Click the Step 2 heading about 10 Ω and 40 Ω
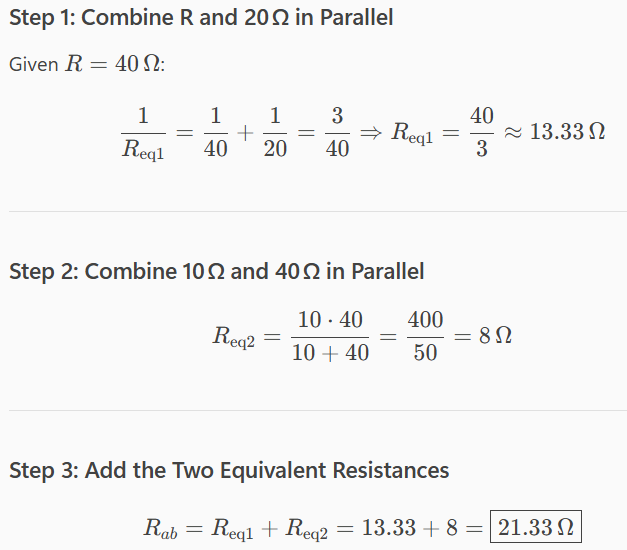Viewport: 627px width, 550px height. pyautogui.click(x=216, y=271)
